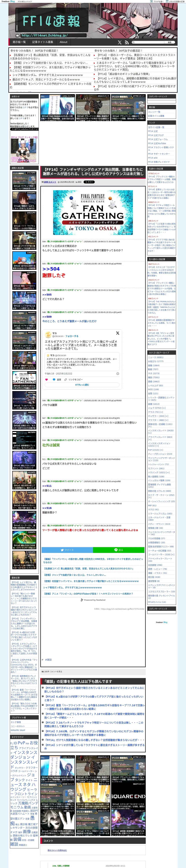The image size is (186, 868).
Task: Open the X (Twitter) icon in the navigation bar
Action: [120, 42]
